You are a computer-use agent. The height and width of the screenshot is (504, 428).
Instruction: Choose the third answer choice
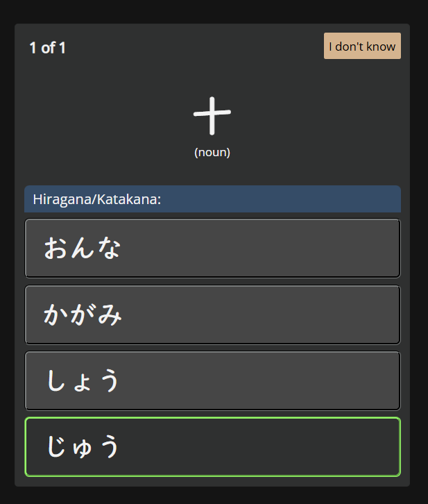click(212, 380)
